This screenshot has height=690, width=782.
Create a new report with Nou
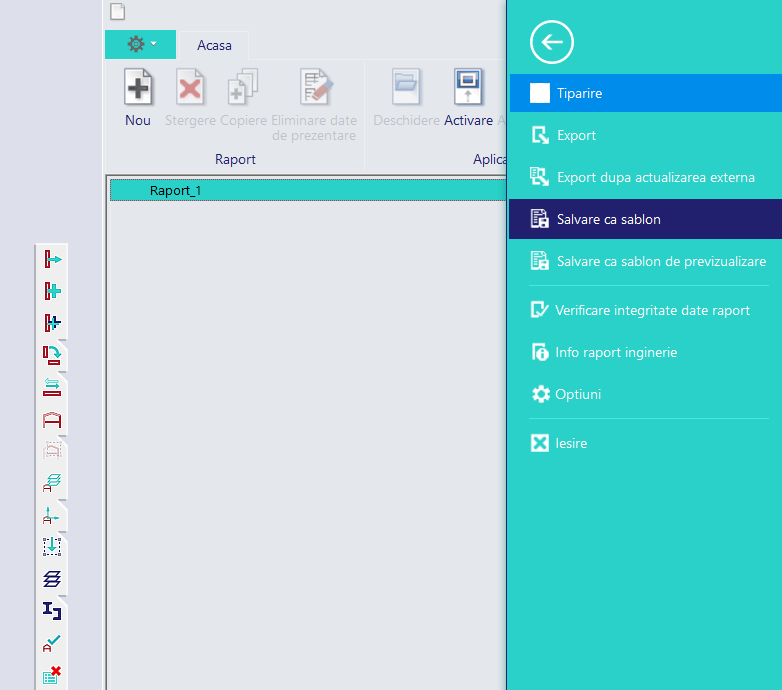138,98
